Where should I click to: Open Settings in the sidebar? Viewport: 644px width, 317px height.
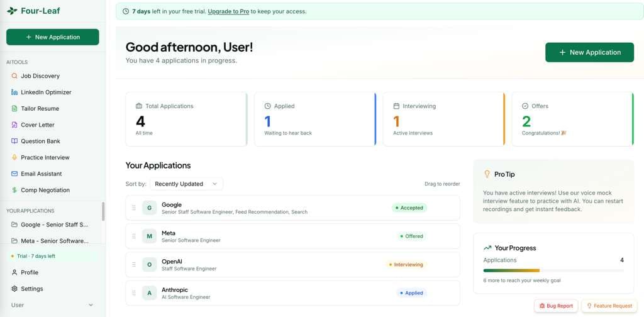(x=53, y=289)
